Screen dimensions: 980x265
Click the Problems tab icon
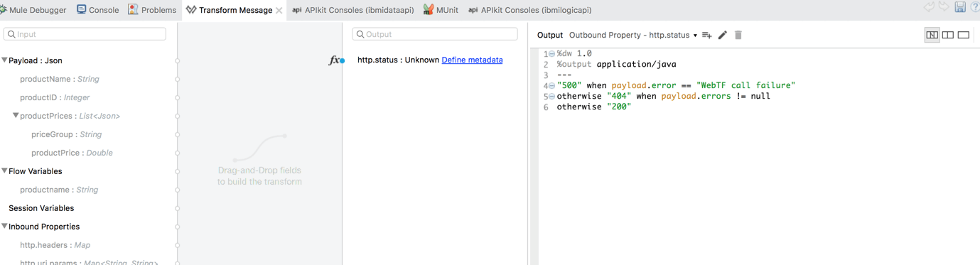click(133, 9)
